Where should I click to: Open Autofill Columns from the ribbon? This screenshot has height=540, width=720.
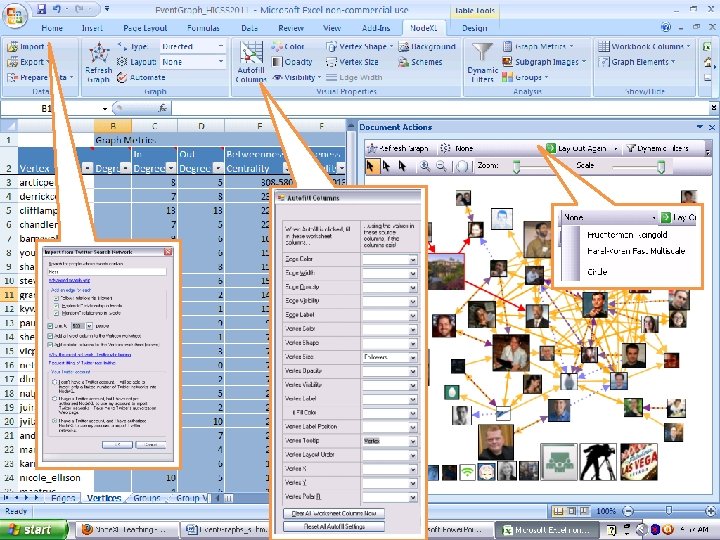(x=251, y=62)
